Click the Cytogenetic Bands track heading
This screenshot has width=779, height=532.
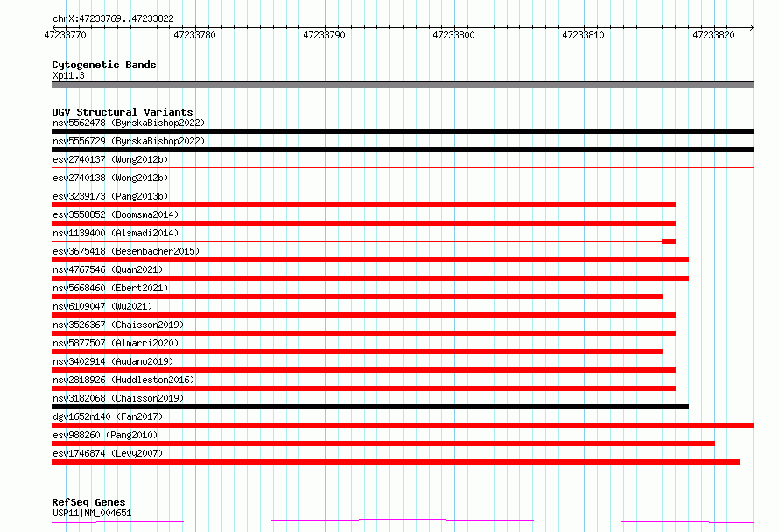104,65
